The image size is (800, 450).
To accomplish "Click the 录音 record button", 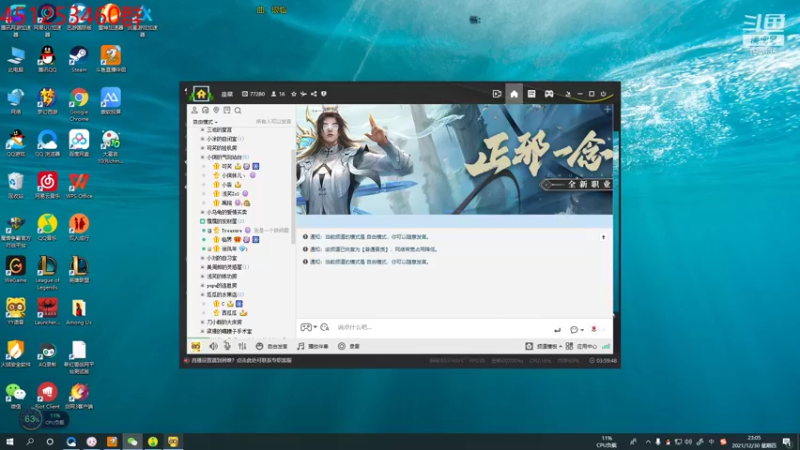I will point(349,346).
